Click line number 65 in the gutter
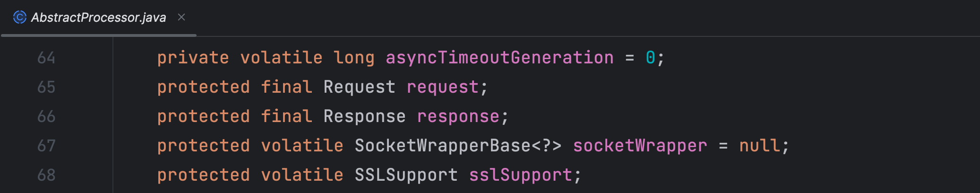 (46, 87)
